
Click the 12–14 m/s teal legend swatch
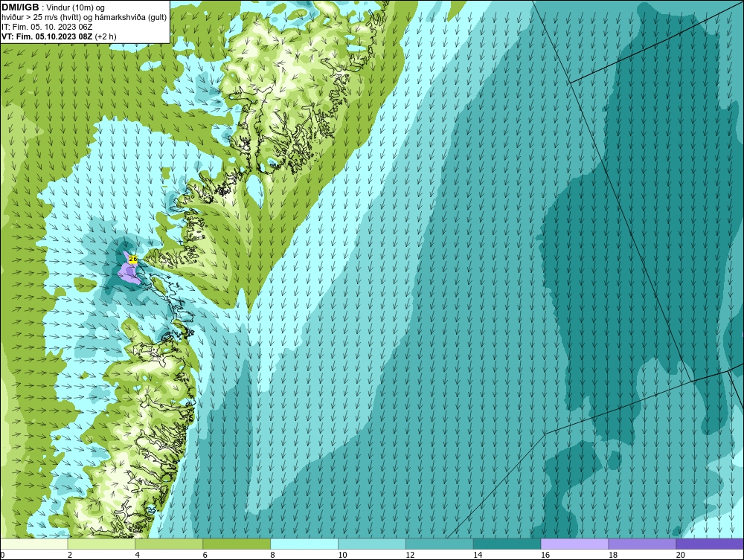tap(440, 544)
